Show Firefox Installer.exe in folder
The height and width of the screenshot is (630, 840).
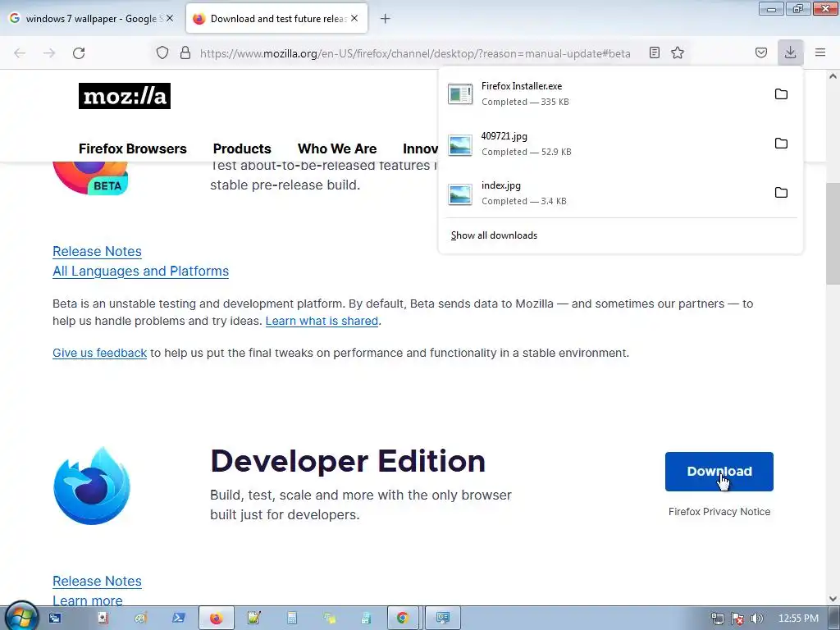[x=781, y=94]
